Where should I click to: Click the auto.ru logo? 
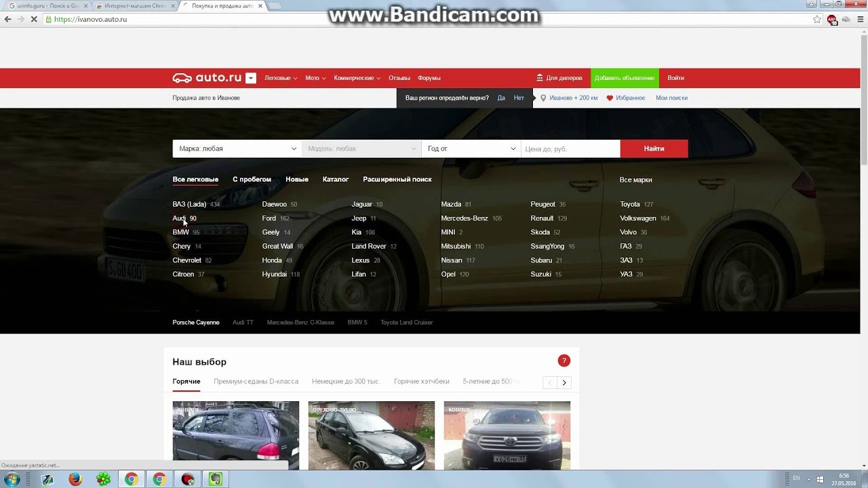click(207, 78)
